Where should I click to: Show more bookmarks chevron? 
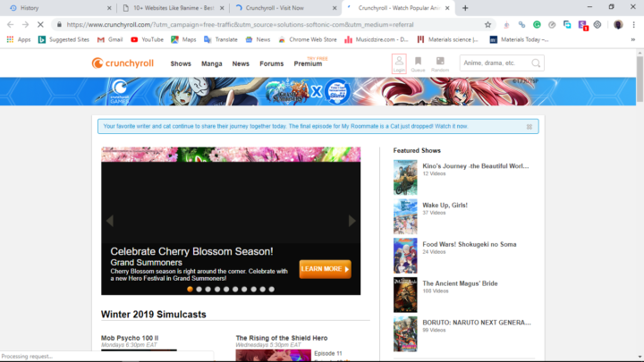tap(633, 39)
